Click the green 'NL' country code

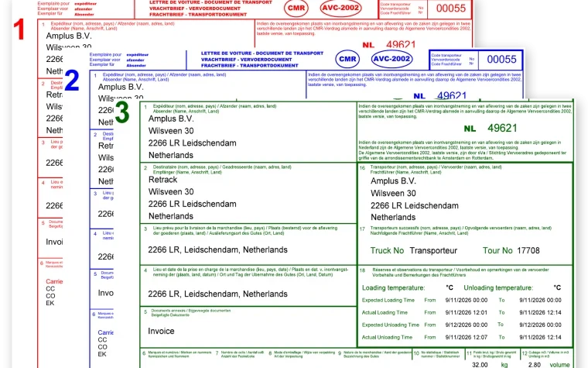tap(470, 129)
